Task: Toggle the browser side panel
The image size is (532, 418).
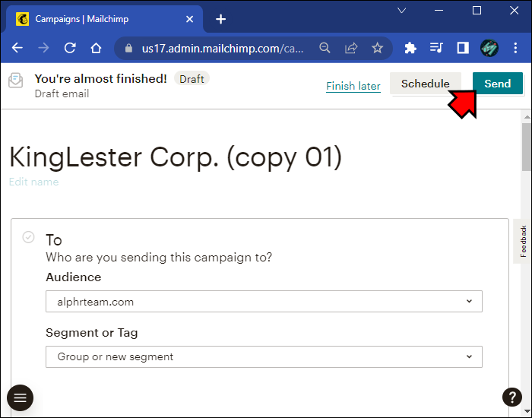Action: pos(463,48)
